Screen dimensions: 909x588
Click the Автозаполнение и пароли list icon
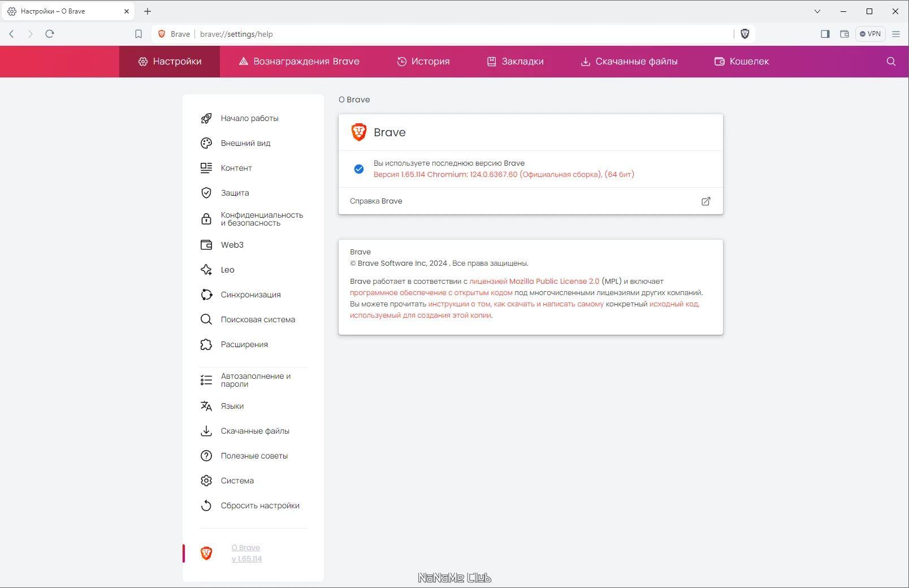tap(206, 380)
